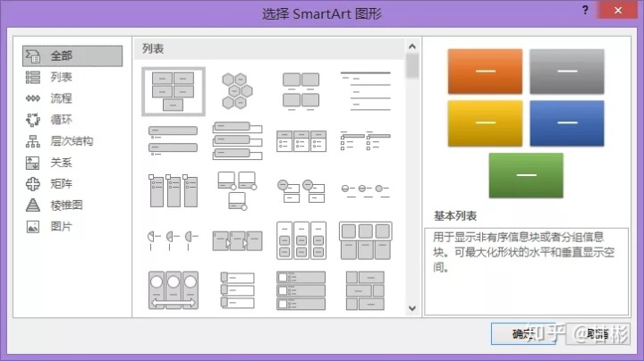Choose the stacked three-column list layout

tap(301, 240)
